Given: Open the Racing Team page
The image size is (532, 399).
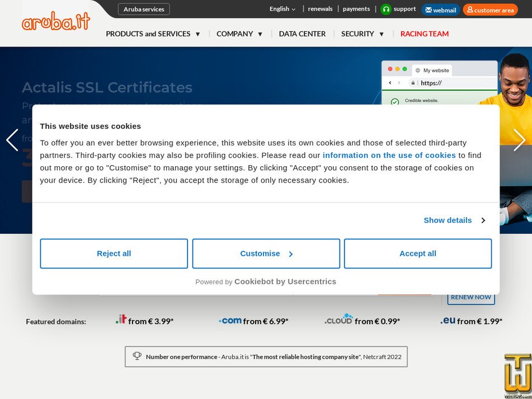Looking at the screenshot, I should pos(424,34).
